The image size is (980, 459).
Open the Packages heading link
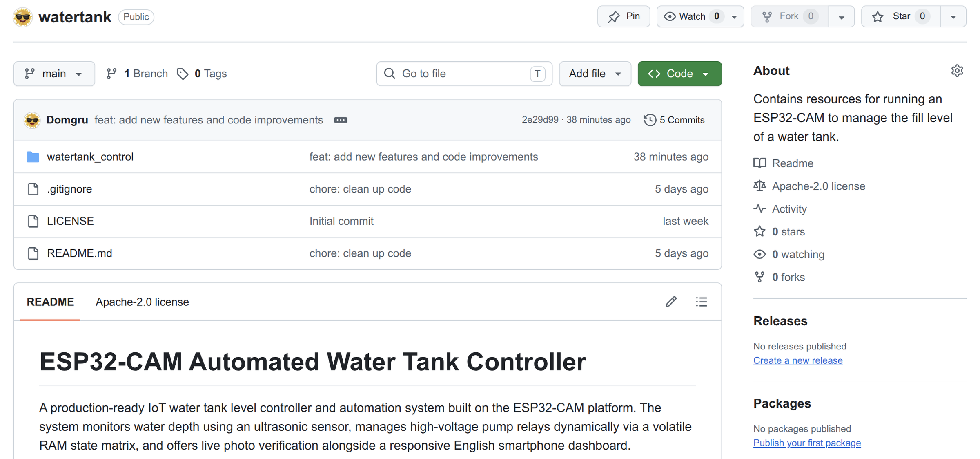click(782, 404)
